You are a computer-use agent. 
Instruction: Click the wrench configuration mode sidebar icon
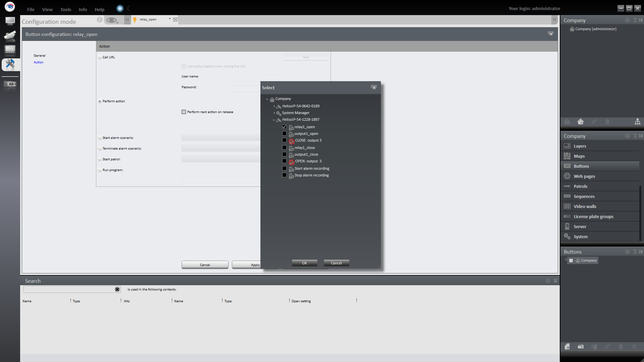[x=10, y=64]
